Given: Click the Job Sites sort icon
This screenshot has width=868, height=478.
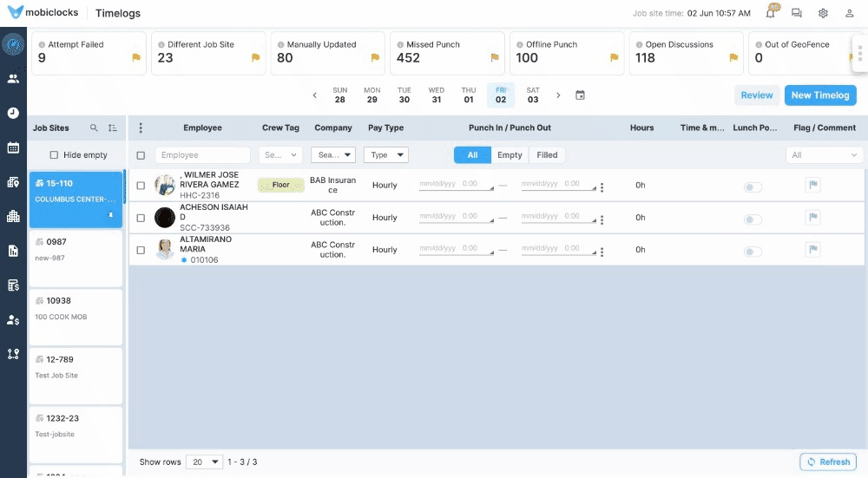Looking at the screenshot, I should coord(113,128).
